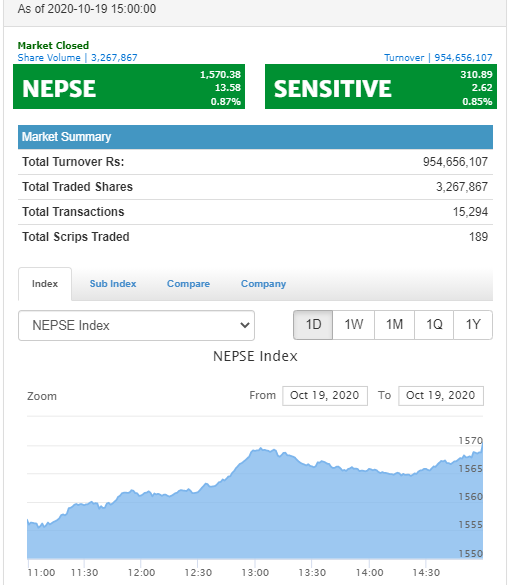Click the 12:00 mark on chart axis
Image resolution: width=515 pixels, height=585 pixels.
141,573
